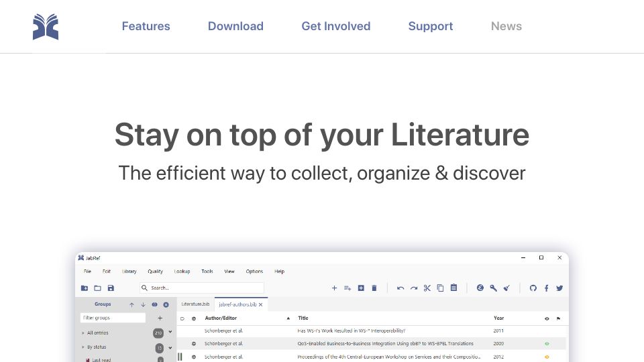Click the redo arrow icon
Viewport: 644px width, 362px height.
point(414,288)
